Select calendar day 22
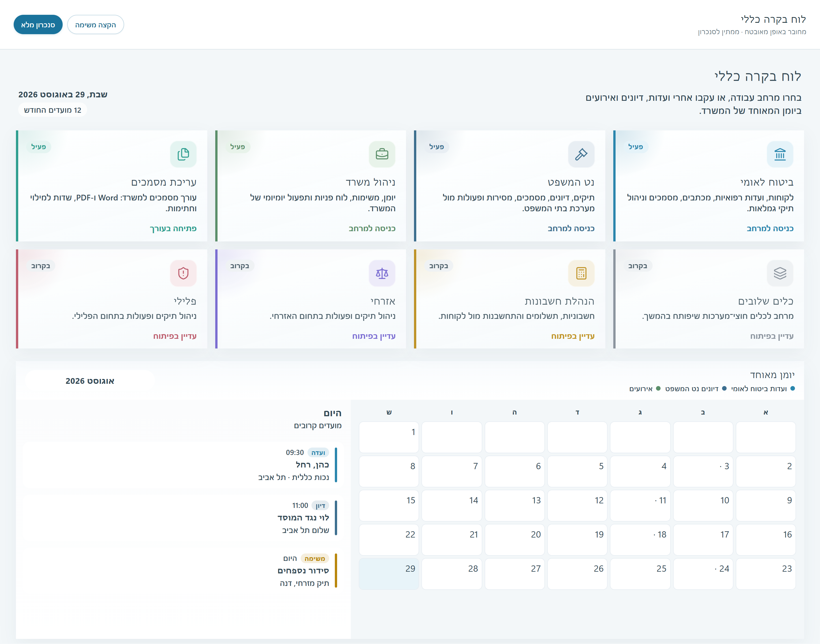This screenshot has width=820, height=644. [389, 540]
